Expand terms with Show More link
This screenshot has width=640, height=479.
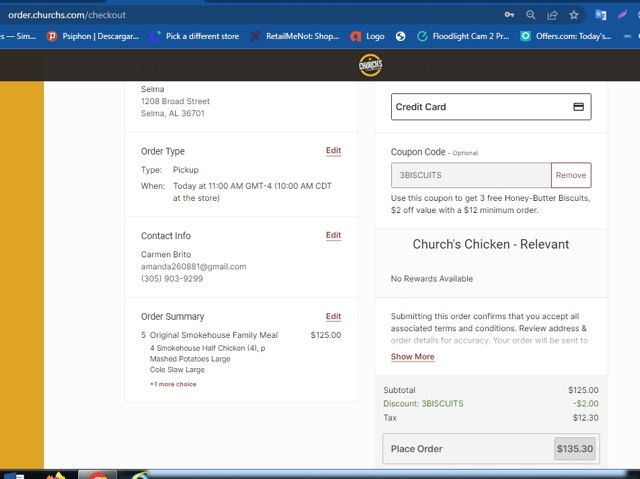click(x=413, y=357)
